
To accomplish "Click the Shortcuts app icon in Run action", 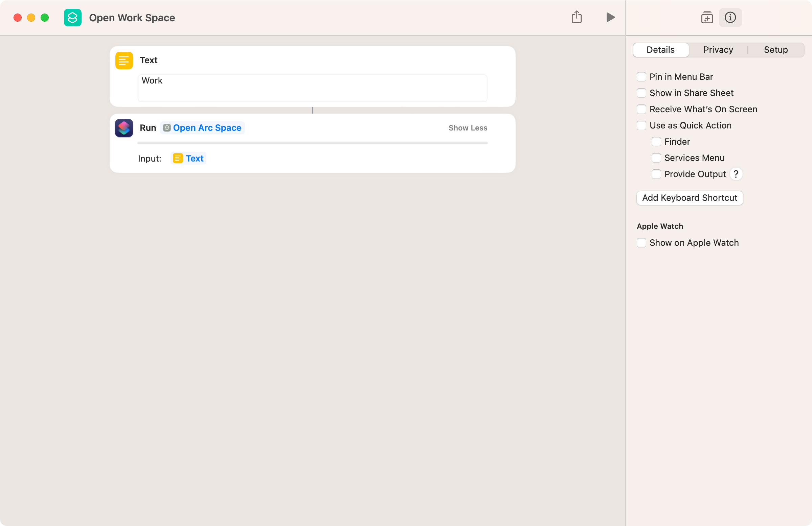I will [124, 128].
